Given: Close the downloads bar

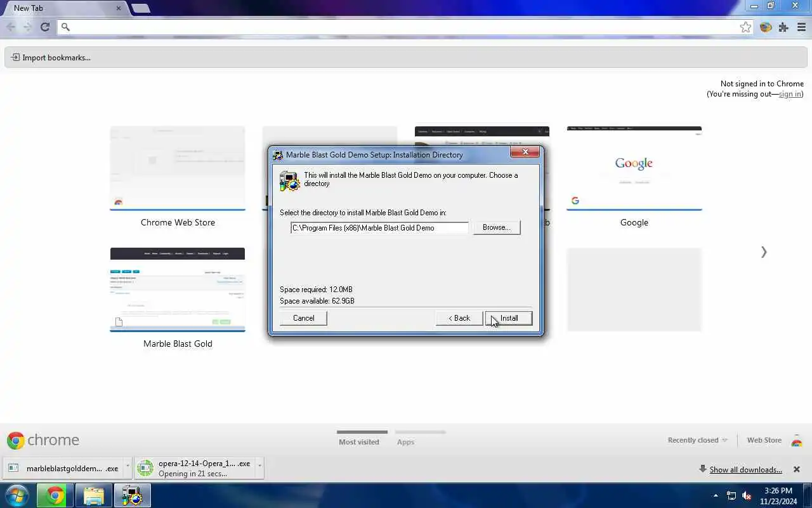Looking at the screenshot, I should [797, 469].
